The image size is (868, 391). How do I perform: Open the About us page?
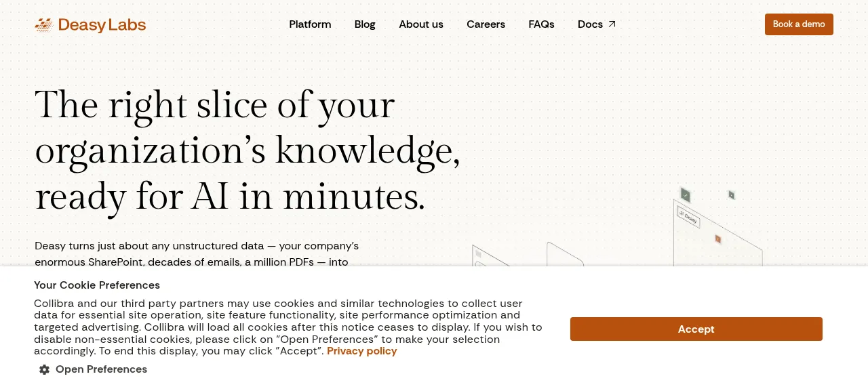tap(421, 24)
